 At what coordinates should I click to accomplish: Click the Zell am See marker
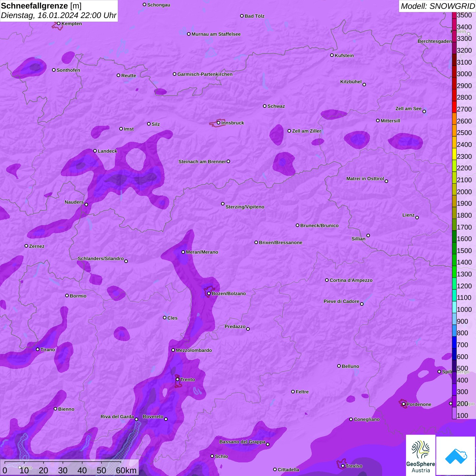point(424,111)
